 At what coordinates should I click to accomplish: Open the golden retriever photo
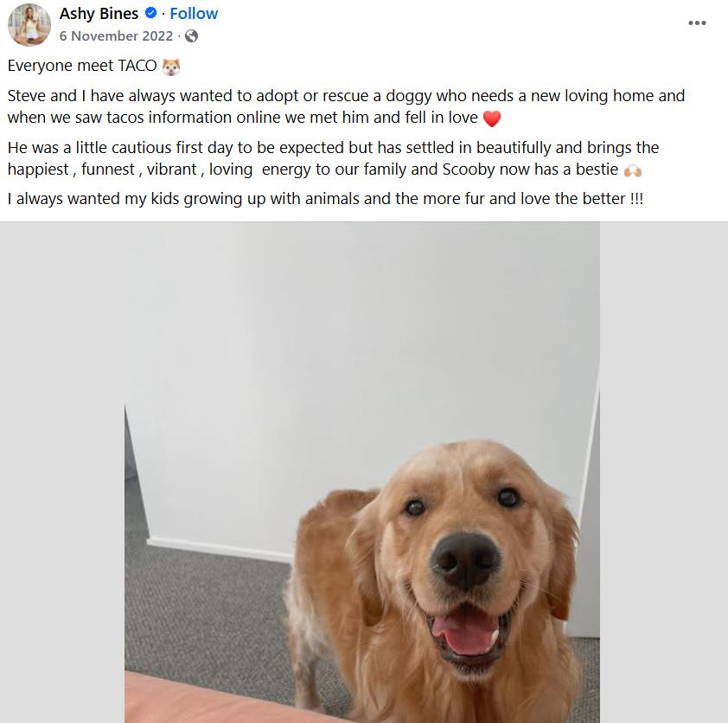coord(362,472)
